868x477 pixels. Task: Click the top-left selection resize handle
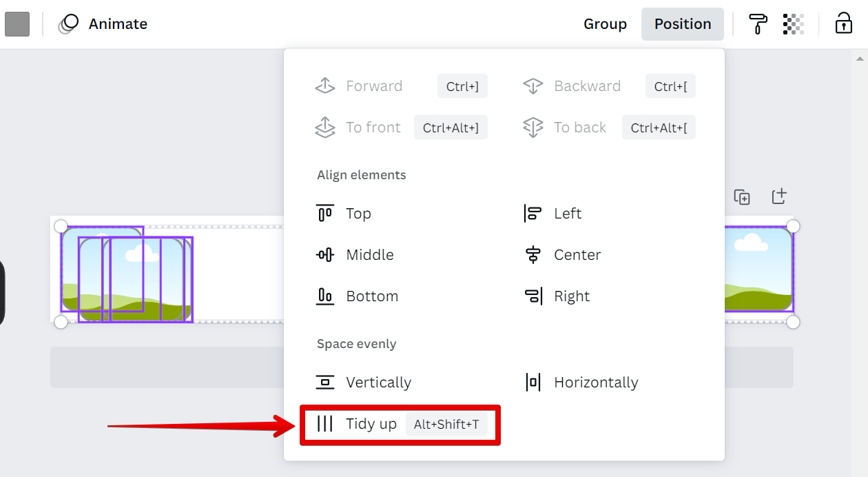61,226
